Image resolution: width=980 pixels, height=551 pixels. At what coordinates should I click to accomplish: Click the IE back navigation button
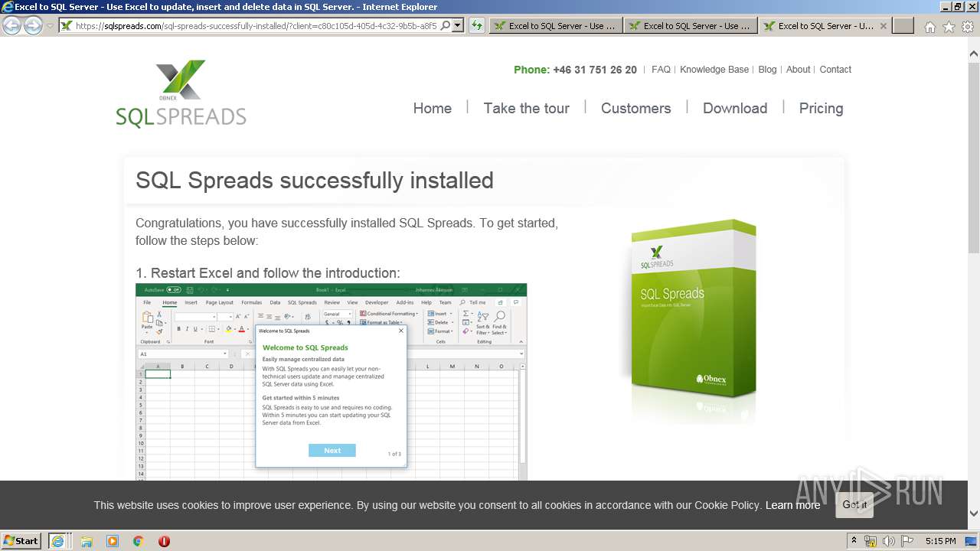pyautogui.click(x=11, y=25)
